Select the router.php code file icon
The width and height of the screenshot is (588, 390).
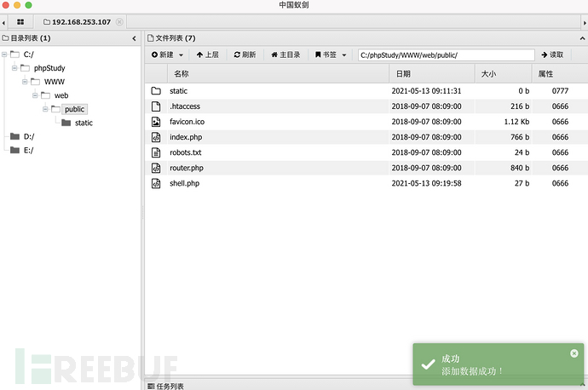click(x=156, y=168)
